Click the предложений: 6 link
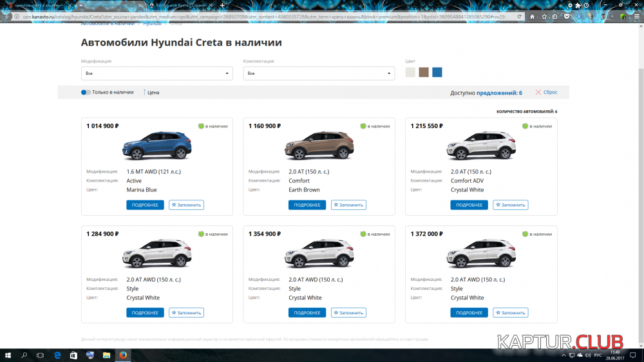The width and height of the screenshot is (644, 362). [500, 93]
